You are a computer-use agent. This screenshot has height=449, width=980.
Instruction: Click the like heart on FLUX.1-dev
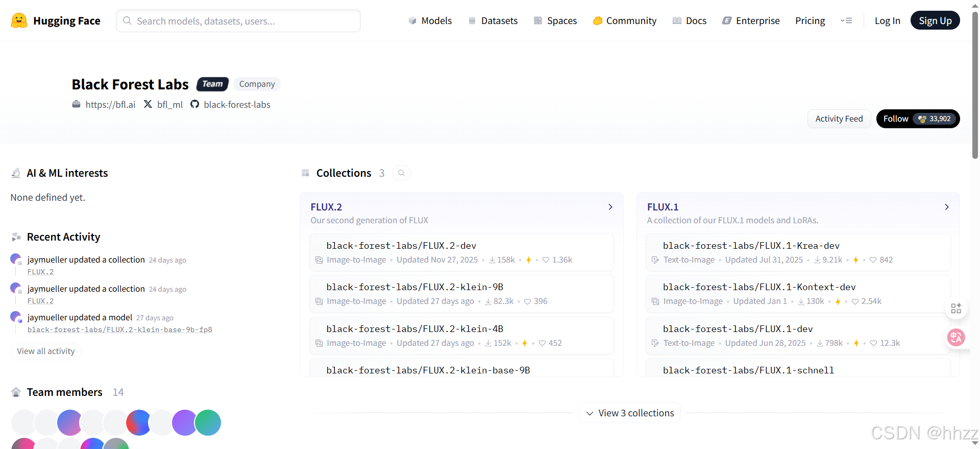point(873,343)
